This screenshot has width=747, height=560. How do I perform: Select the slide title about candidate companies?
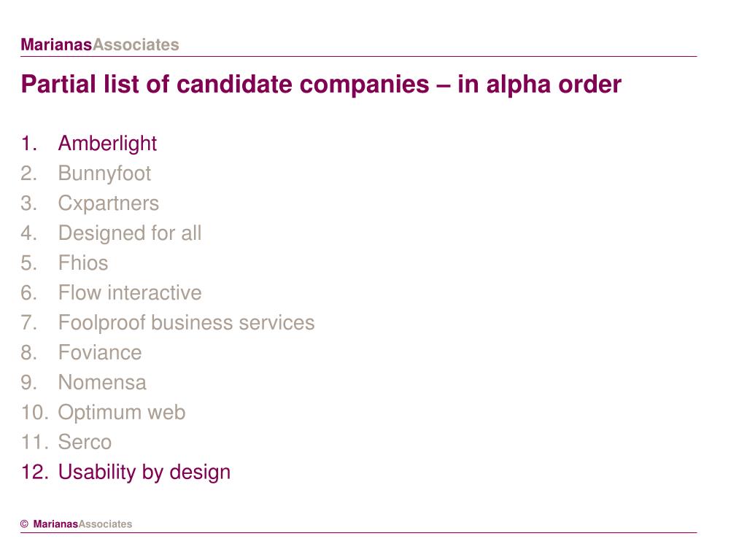pyautogui.click(x=321, y=85)
